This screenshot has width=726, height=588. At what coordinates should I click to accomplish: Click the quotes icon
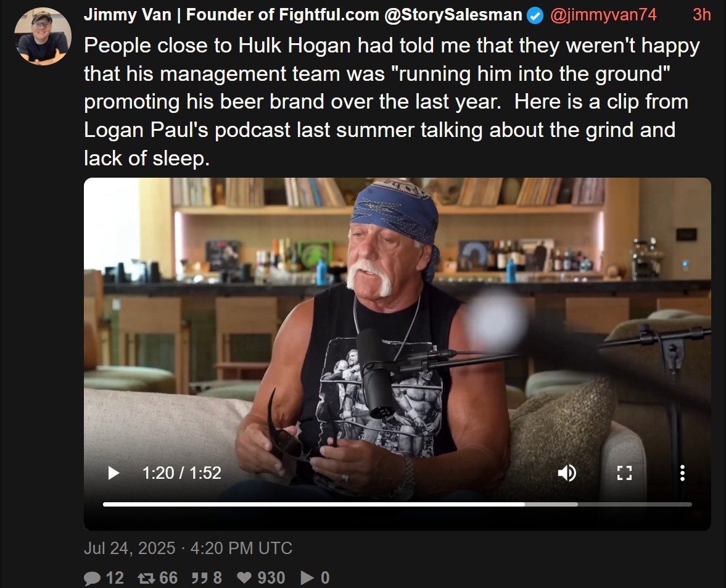click(x=199, y=578)
